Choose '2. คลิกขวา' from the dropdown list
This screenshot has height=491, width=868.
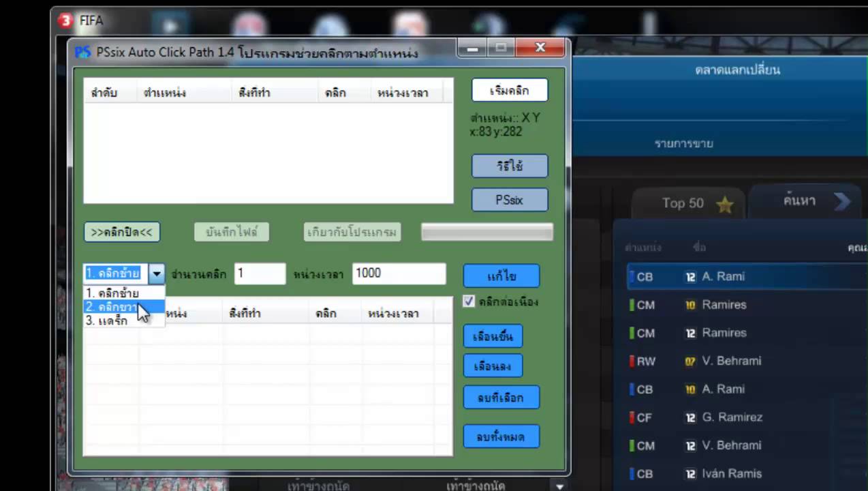click(123, 307)
